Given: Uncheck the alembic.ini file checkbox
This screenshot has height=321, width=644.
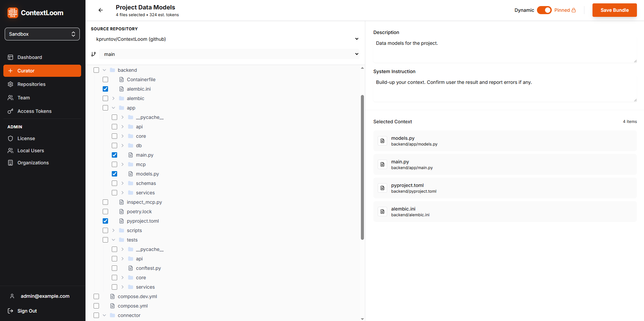Looking at the screenshot, I should coord(105,89).
